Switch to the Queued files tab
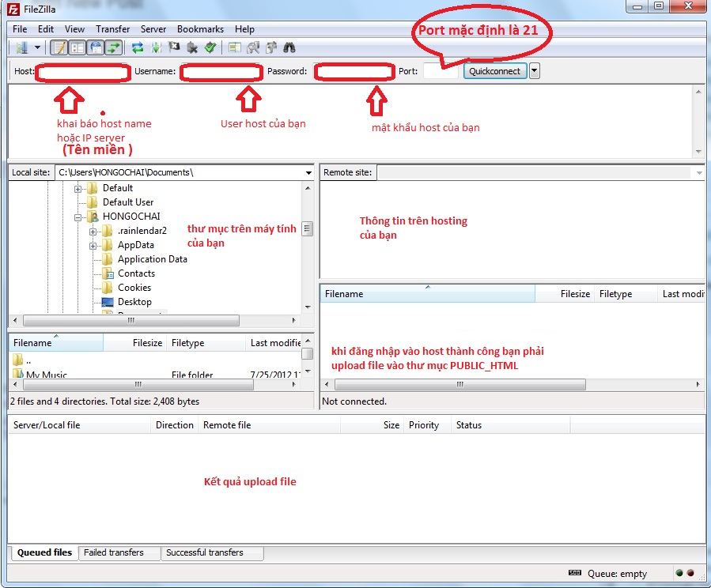Image resolution: width=711 pixels, height=588 pixels. (44, 552)
